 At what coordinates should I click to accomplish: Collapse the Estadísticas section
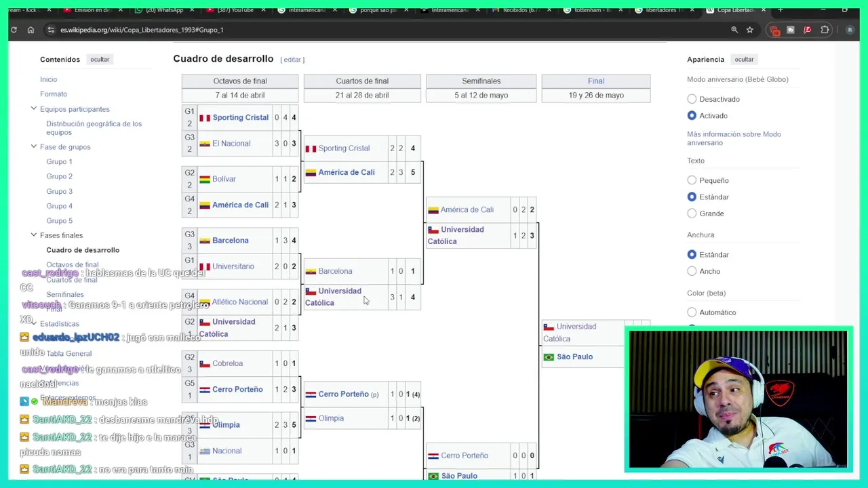click(33, 323)
